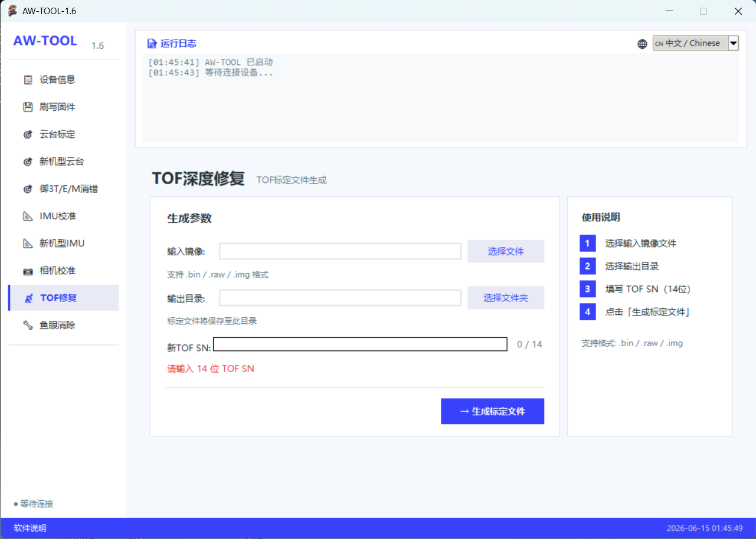This screenshot has height=539, width=756.
Task: Expand the 中文 / Chinese language dropdown arrow
Action: [x=733, y=43]
